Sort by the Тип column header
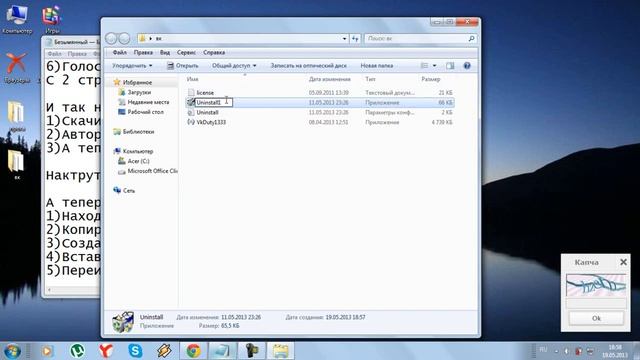640x360 pixels. coord(370,79)
